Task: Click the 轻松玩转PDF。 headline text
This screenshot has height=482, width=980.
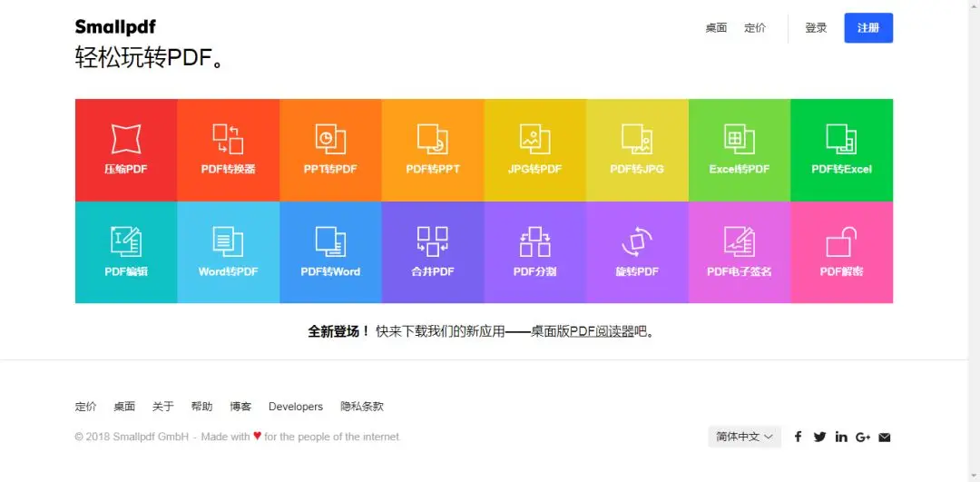Action: 150,58
